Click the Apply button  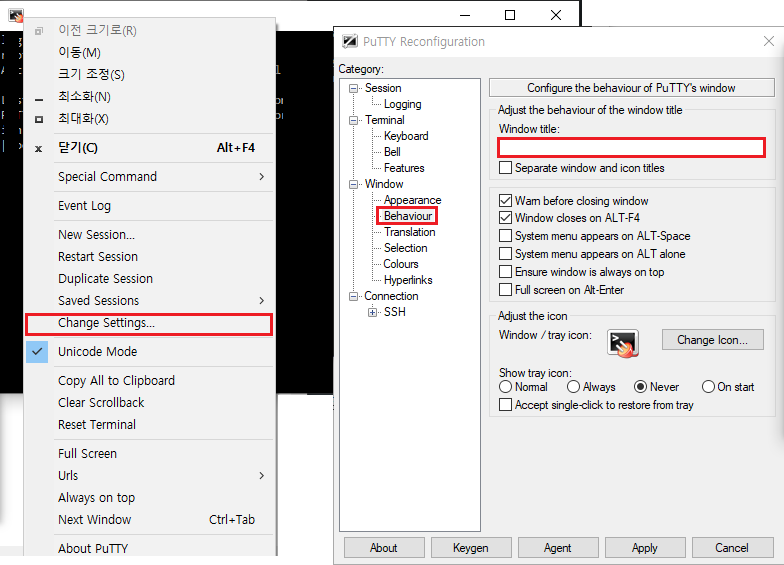645,548
